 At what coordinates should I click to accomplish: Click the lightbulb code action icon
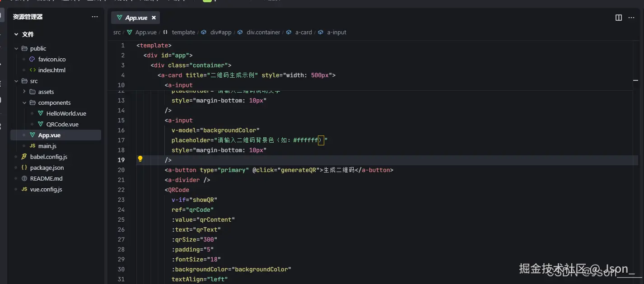[140, 159]
